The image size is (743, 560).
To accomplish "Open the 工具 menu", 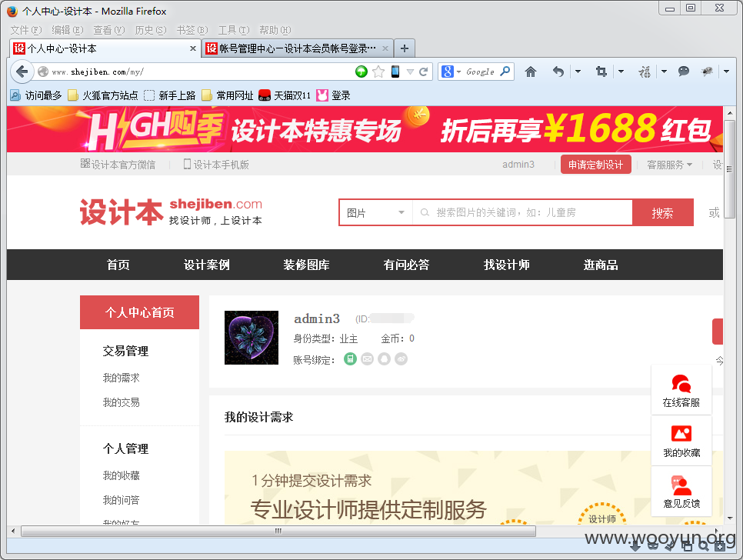I will click(x=234, y=30).
